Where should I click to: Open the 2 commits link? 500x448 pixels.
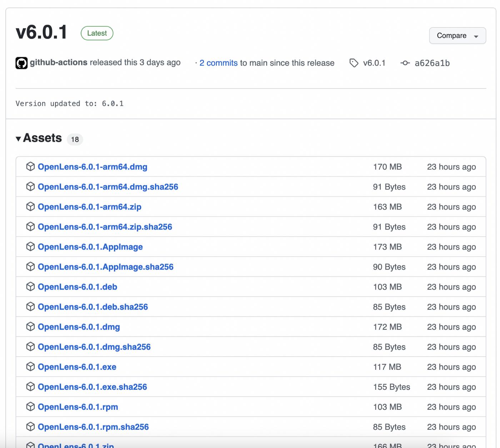(x=219, y=63)
